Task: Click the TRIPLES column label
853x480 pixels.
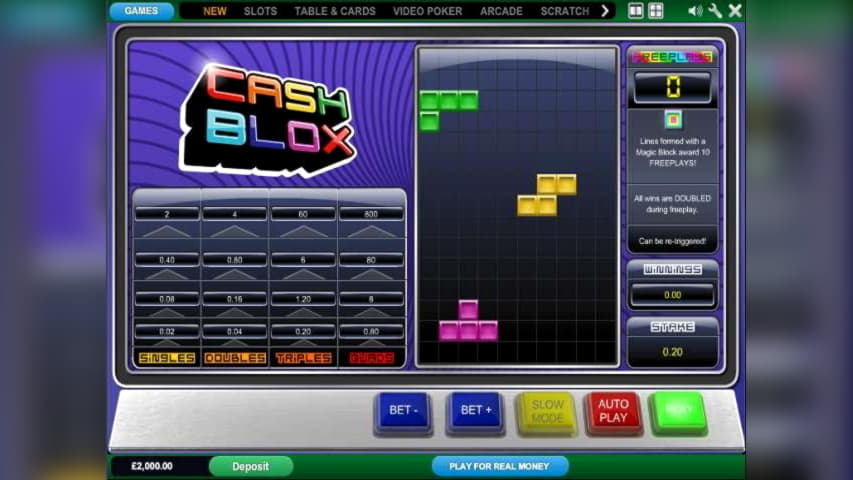Action: 303,358
